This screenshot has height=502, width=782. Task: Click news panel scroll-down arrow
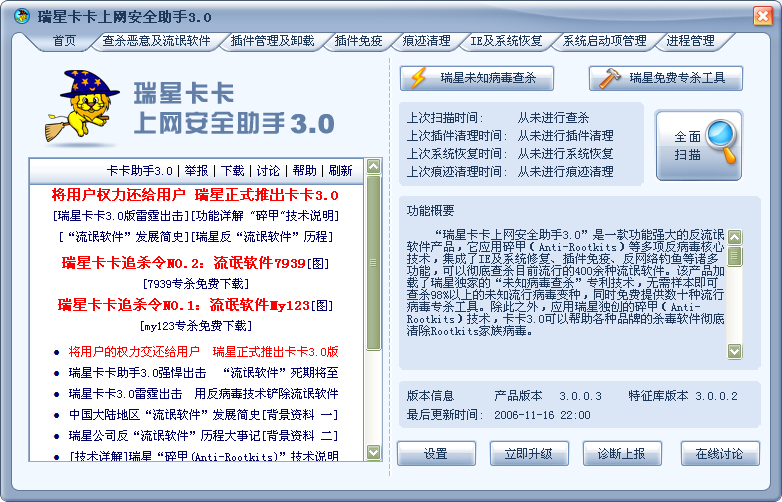(x=374, y=452)
